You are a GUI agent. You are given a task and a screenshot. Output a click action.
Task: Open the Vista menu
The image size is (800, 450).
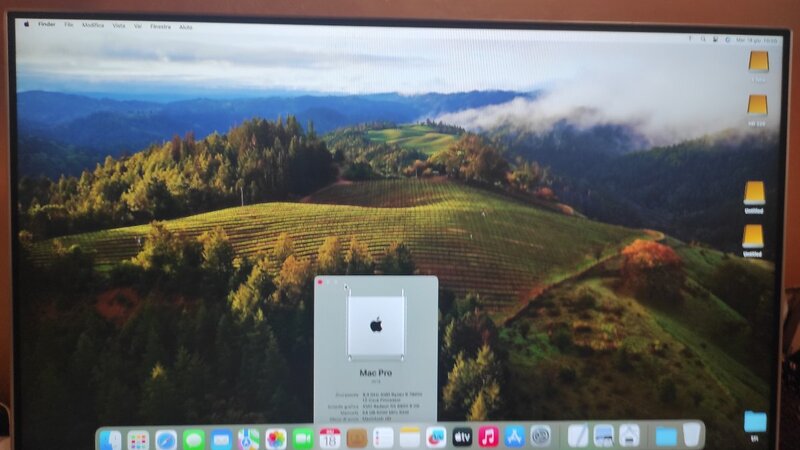[x=118, y=26]
